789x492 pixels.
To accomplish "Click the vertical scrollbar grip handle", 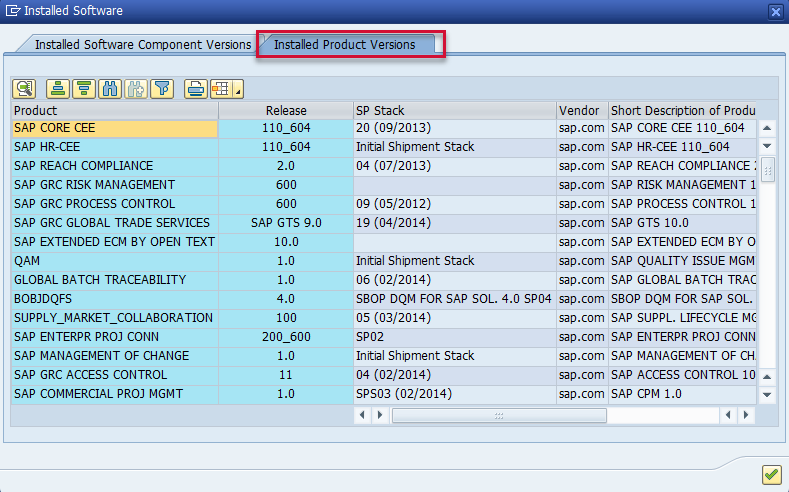I will pyautogui.click(x=767, y=171).
